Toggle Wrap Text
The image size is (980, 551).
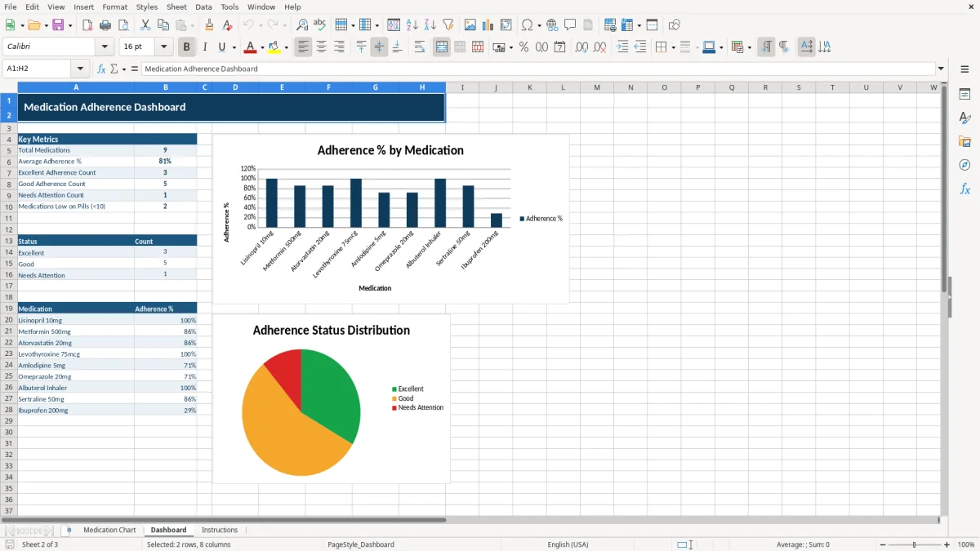[x=420, y=47]
